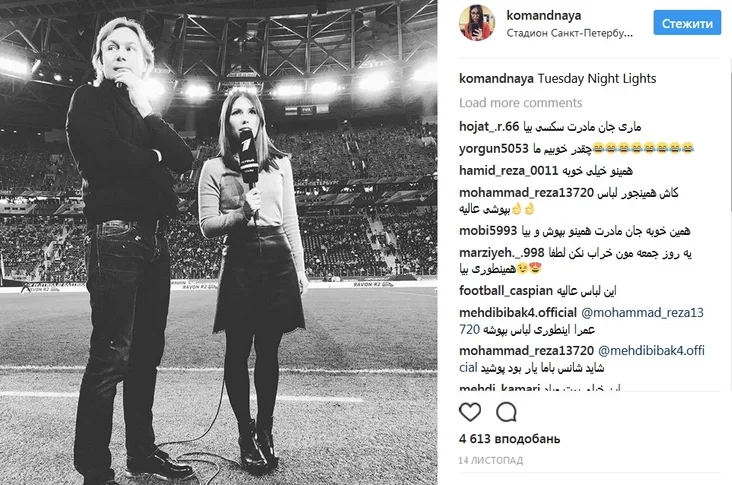This screenshot has height=485, width=732.
Task: Open commenter mehdibibak4.official profile
Action: (x=518, y=313)
